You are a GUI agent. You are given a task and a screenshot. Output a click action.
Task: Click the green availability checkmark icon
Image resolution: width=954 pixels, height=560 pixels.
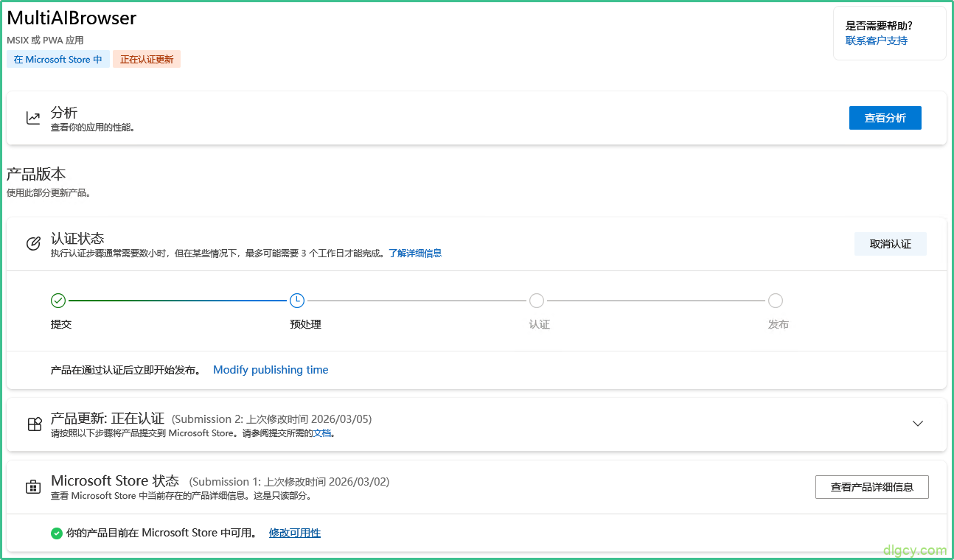57,533
